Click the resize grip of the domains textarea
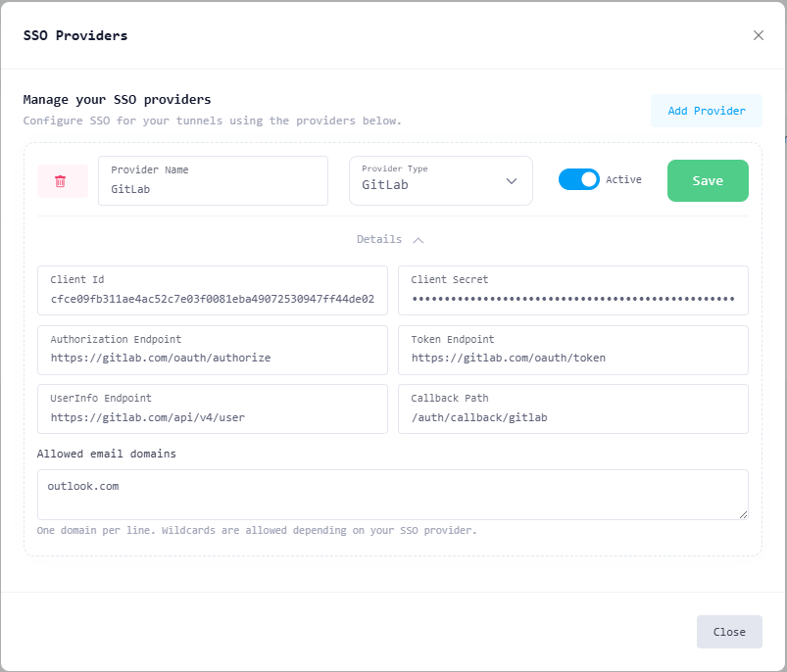 click(x=743, y=513)
